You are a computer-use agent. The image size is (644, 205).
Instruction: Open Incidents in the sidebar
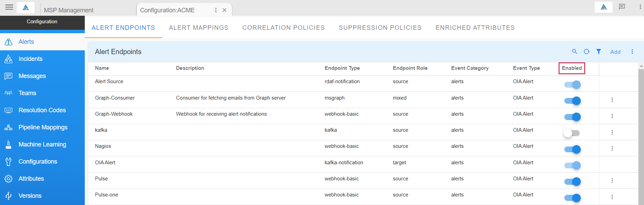coord(30,59)
